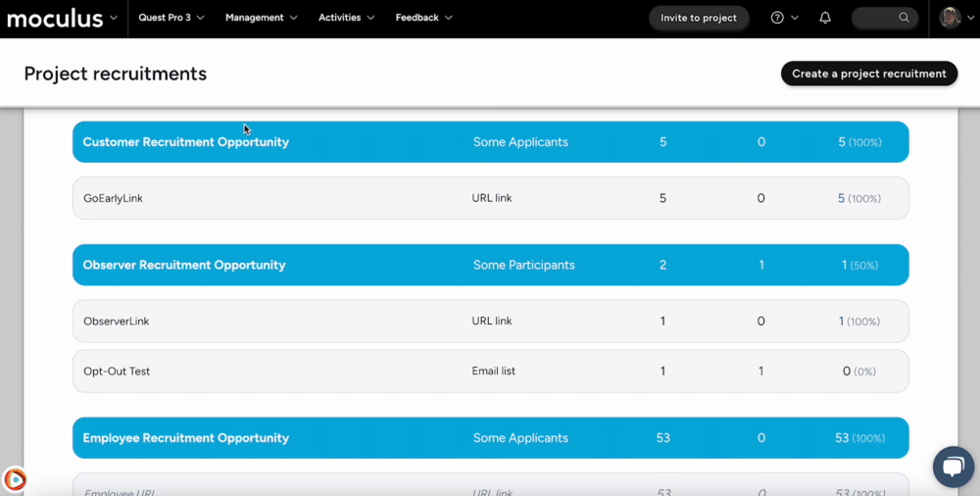Click Employee Recruitment Opportunity header
This screenshot has width=980, height=496.
(186, 438)
